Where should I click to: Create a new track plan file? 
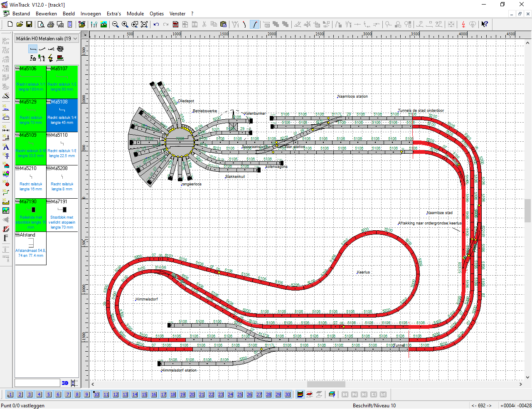[10, 25]
